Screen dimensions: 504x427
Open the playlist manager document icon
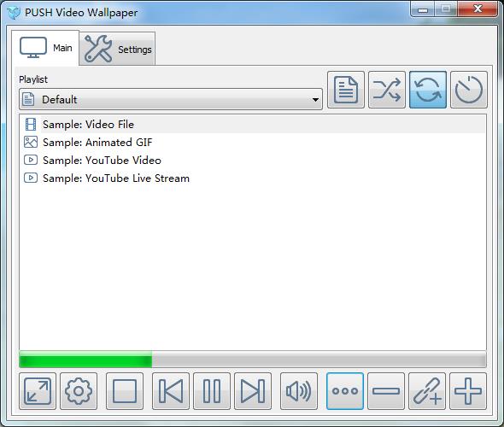(345, 90)
